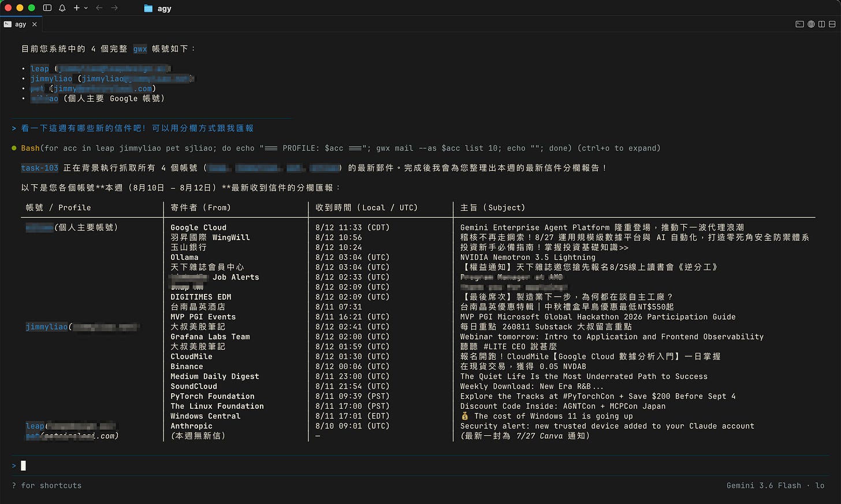Open the task-103 link
The height and width of the screenshot is (504, 841).
pos(39,168)
